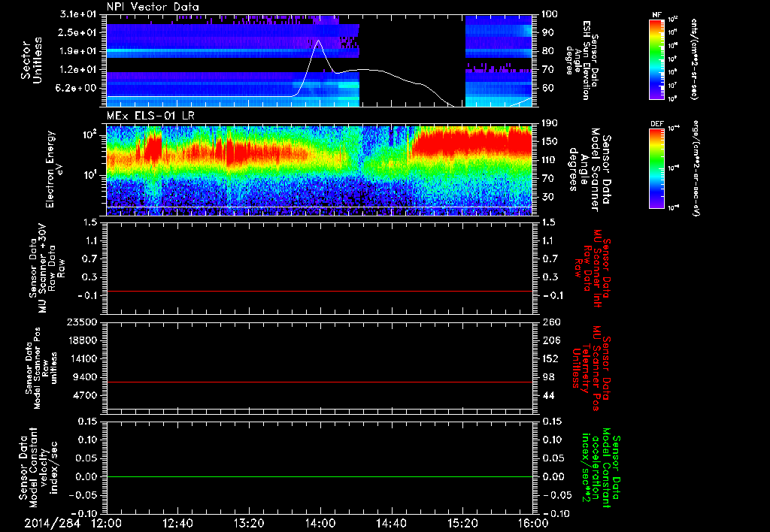Screen dimensions: 770x532
Task: Select the MEx ELS-01 LR panel title
Action: coord(150,116)
